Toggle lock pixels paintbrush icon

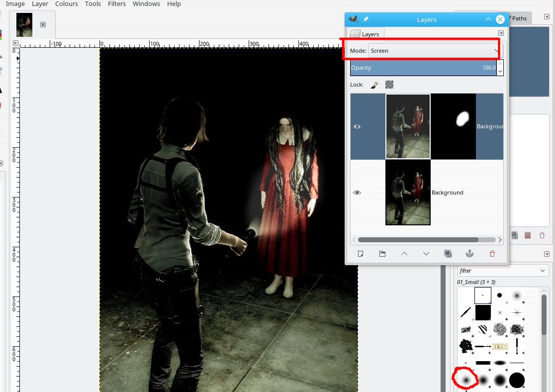tap(374, 85)
